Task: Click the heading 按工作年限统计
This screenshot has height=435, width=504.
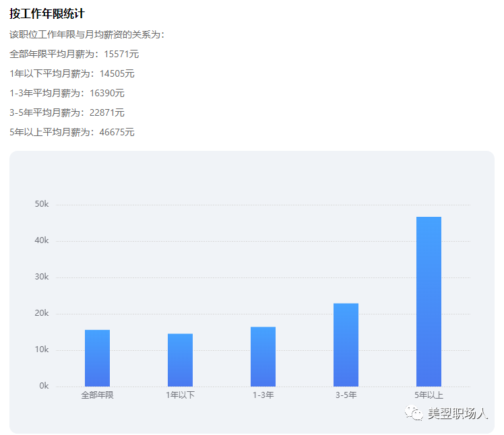Action: [x=47, y=13]
